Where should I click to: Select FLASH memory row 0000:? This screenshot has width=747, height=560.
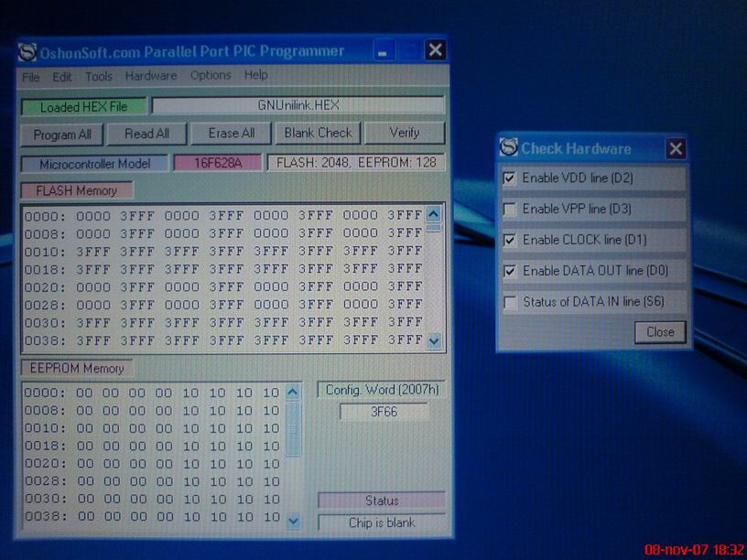223,216
